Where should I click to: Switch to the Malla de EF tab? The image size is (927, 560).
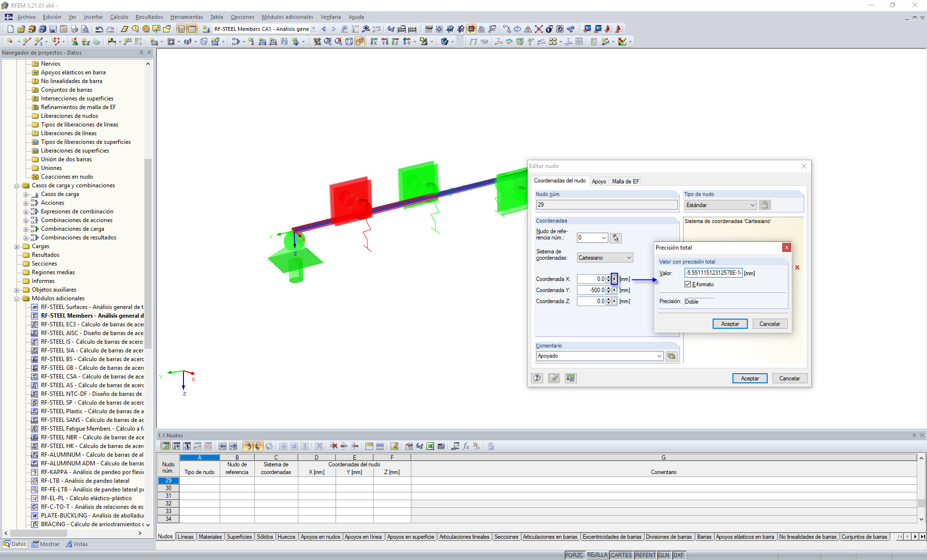click(625, 182)
